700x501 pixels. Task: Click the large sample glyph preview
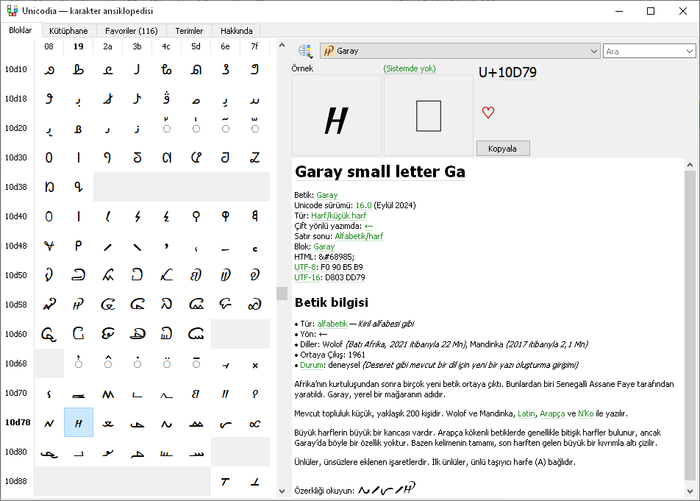pyautogui.click(x=337, y=119)
